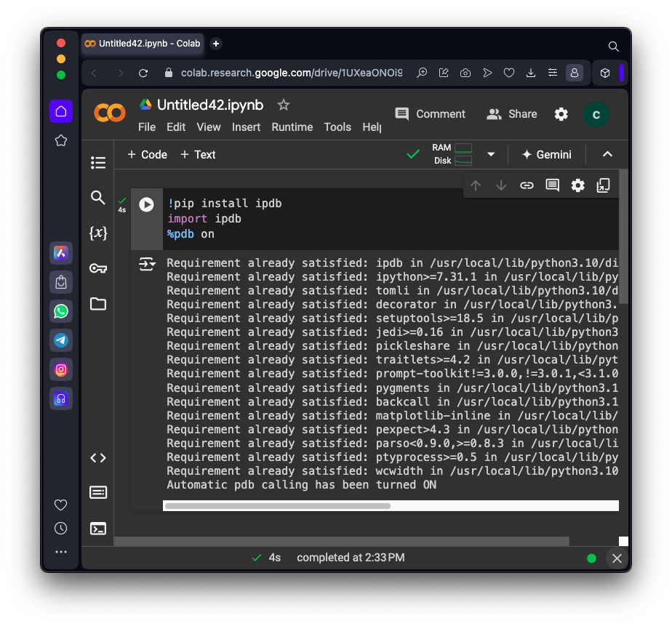Open RAM and Disk resource indicator

tap(452, 154)
